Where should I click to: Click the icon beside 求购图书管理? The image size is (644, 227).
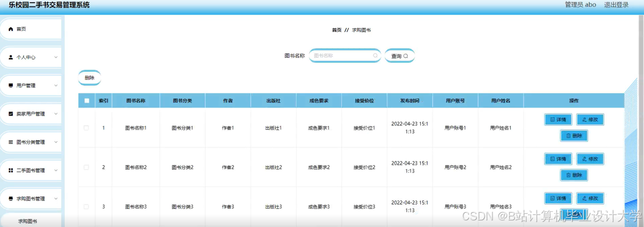click(x=11, y=199)
